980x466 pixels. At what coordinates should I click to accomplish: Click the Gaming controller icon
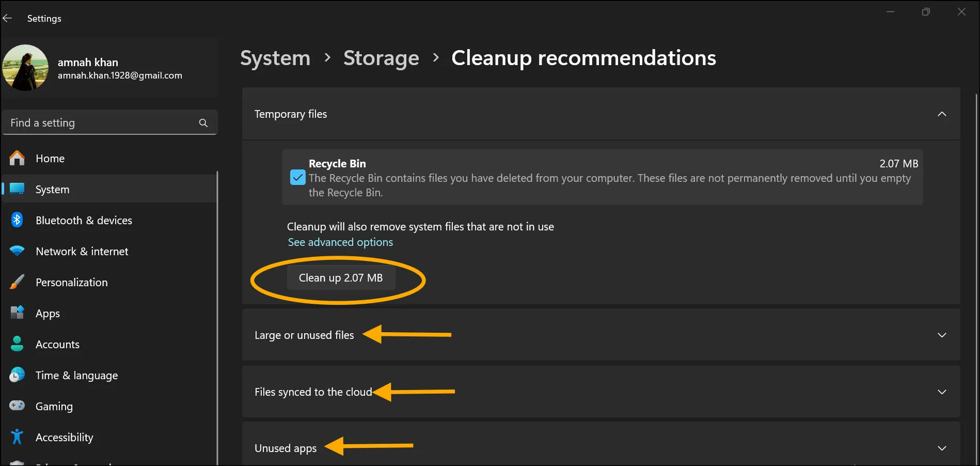(17, 406)
